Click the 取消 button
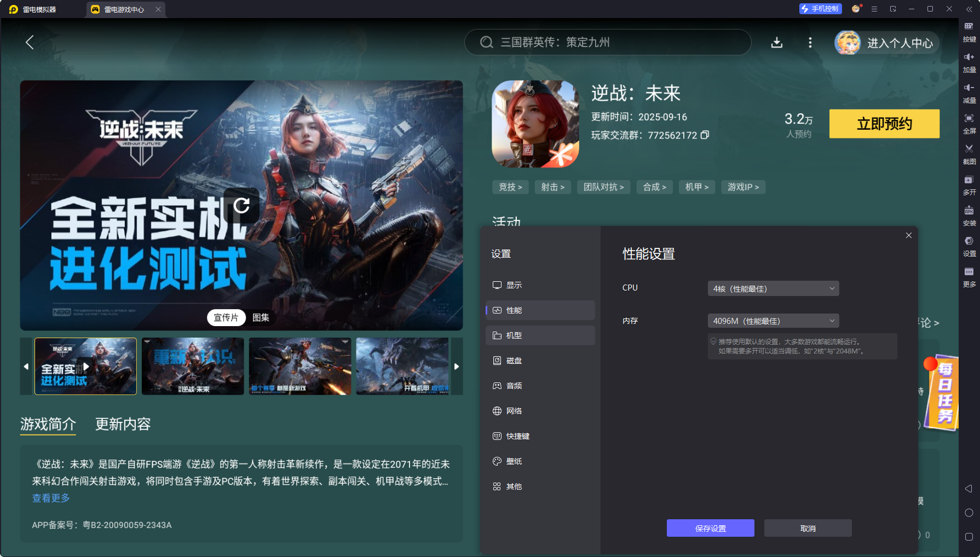980x557 pixels. [808, 528]
